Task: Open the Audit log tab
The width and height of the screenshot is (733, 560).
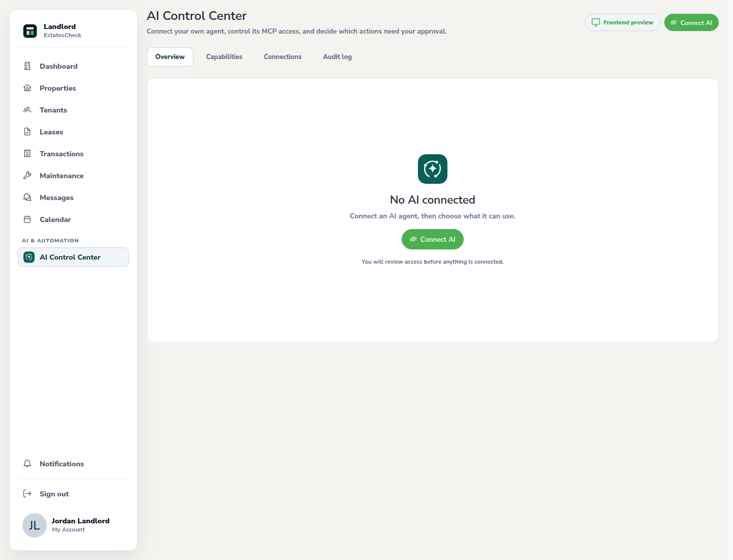Action: click(x=337, y=57)
